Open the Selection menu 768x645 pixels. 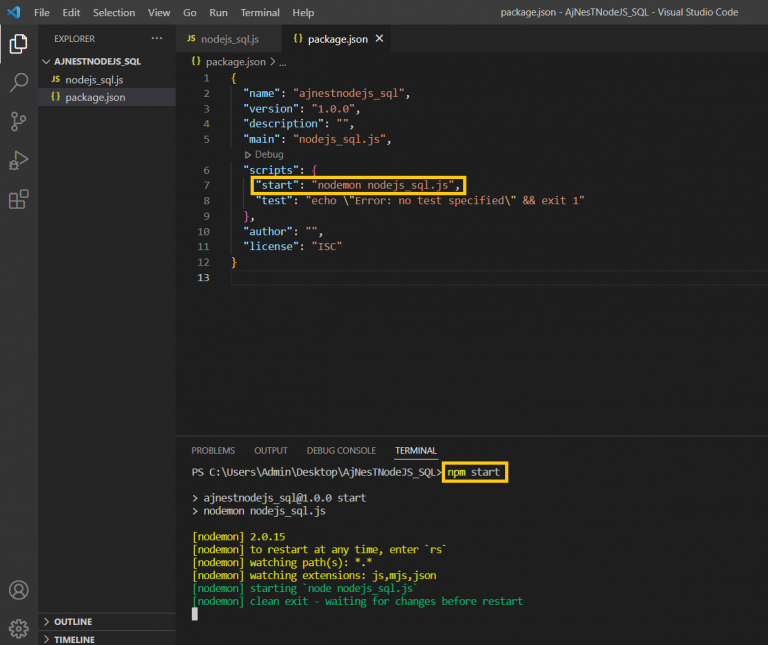(x=113, y=12)
